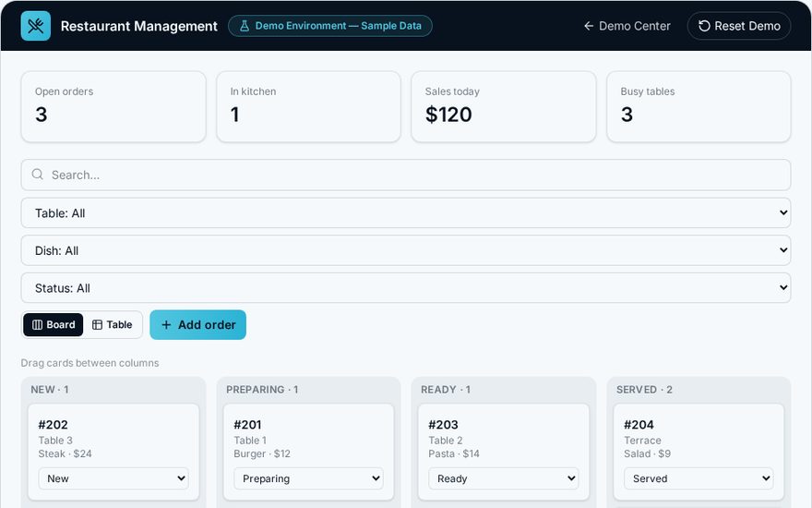The height and width of the screenshot is (508, 812).
Task: Click Terrace label on order #204
Action: pos(642,440)
